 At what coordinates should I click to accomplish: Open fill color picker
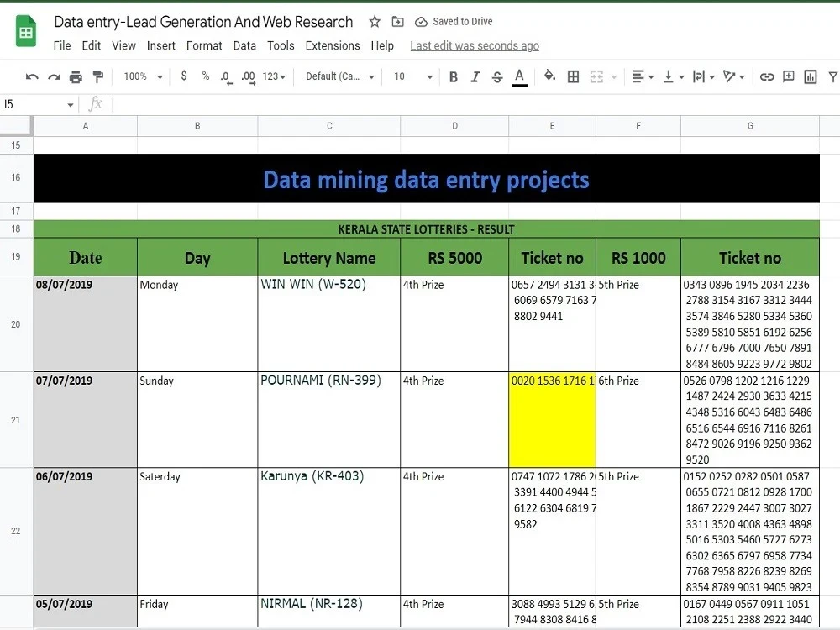click(549, 76)
